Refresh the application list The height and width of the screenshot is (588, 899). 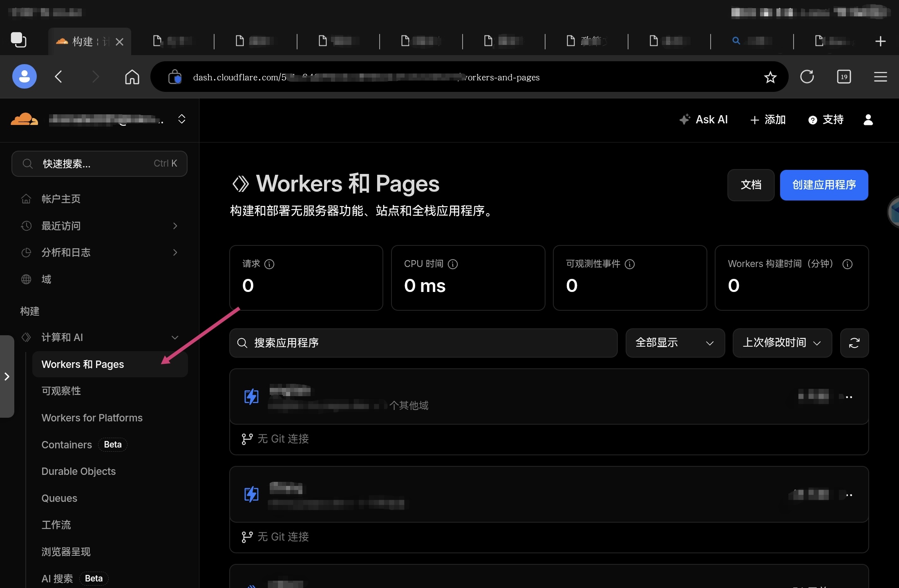click(854, 343)
